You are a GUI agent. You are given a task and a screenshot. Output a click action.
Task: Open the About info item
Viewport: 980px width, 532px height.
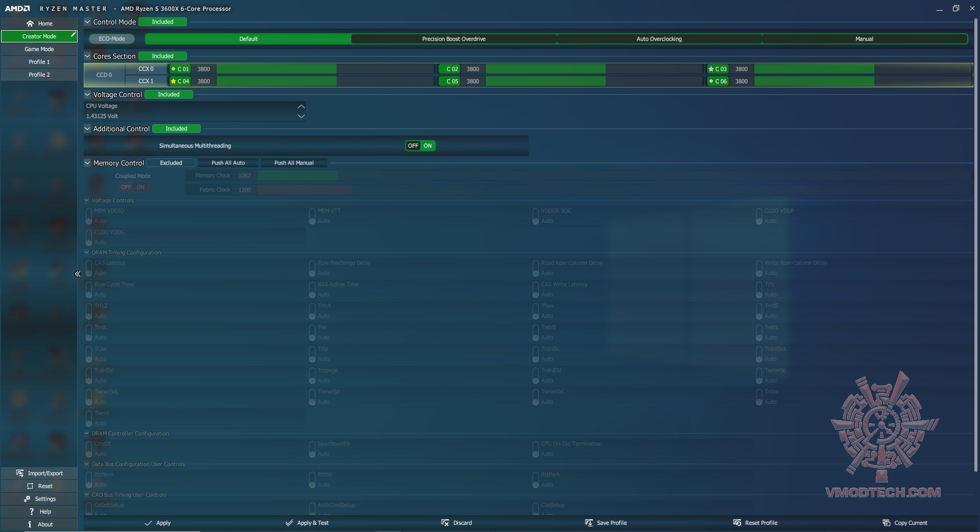tap(39, 524)
